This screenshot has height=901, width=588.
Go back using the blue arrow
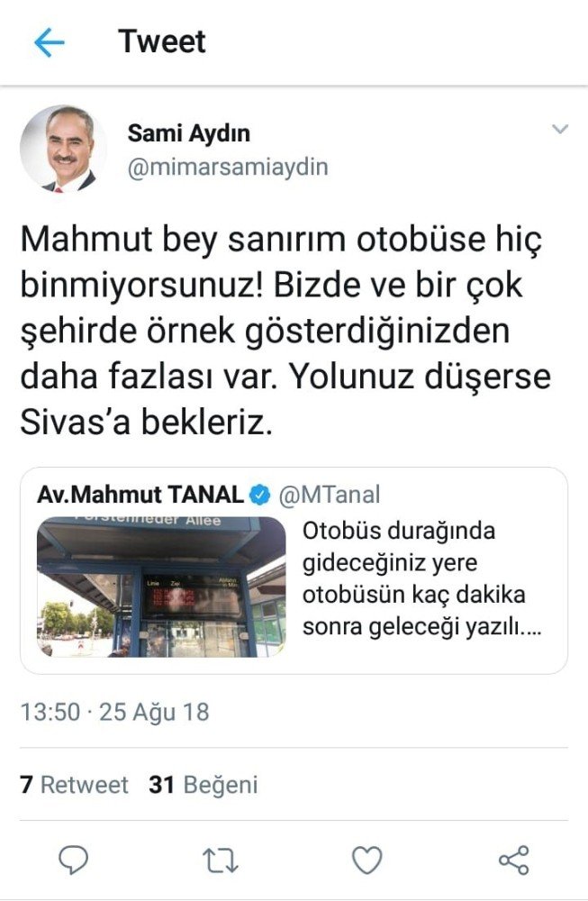click(49, 42)
